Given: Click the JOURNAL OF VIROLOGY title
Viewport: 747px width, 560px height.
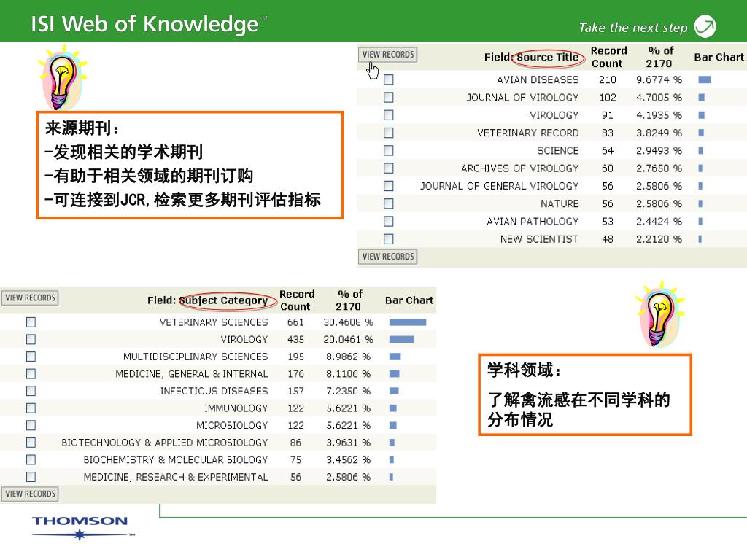Looking at the screenshot, I should coord(522,97).
